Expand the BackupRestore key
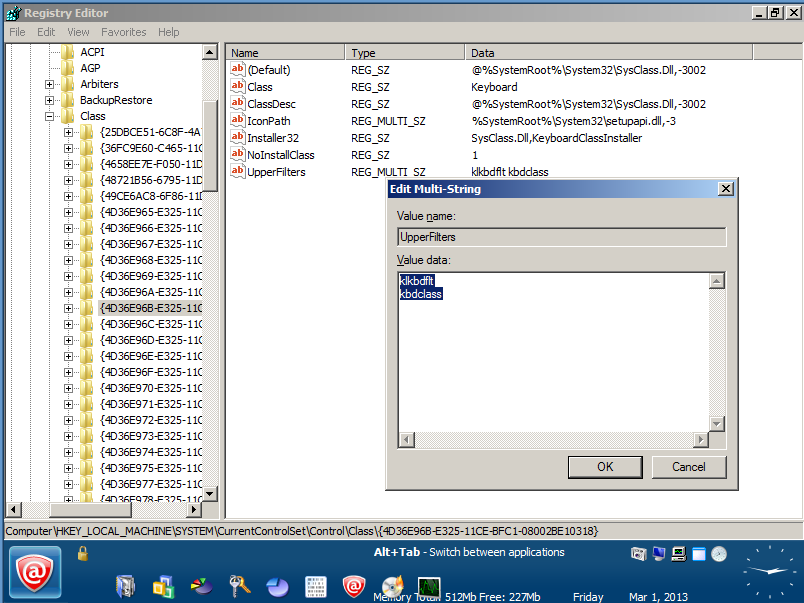The height and width of the screenshot is (603, 804). click(x=49, y=100)
